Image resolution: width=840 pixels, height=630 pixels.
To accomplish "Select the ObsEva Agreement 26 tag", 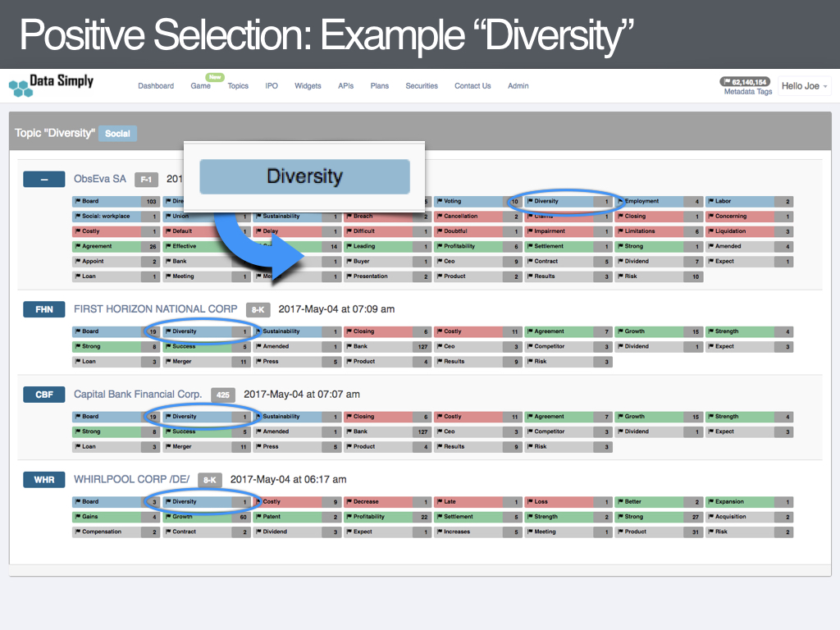I will pos(116,246).
